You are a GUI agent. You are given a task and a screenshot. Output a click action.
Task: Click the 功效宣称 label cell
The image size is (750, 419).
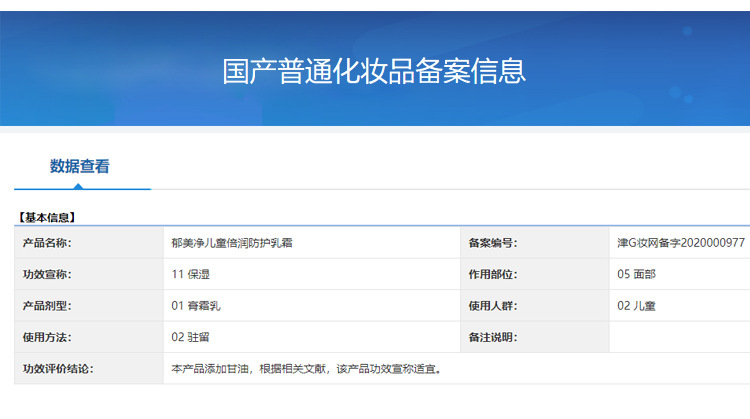[x=89, y=274]
